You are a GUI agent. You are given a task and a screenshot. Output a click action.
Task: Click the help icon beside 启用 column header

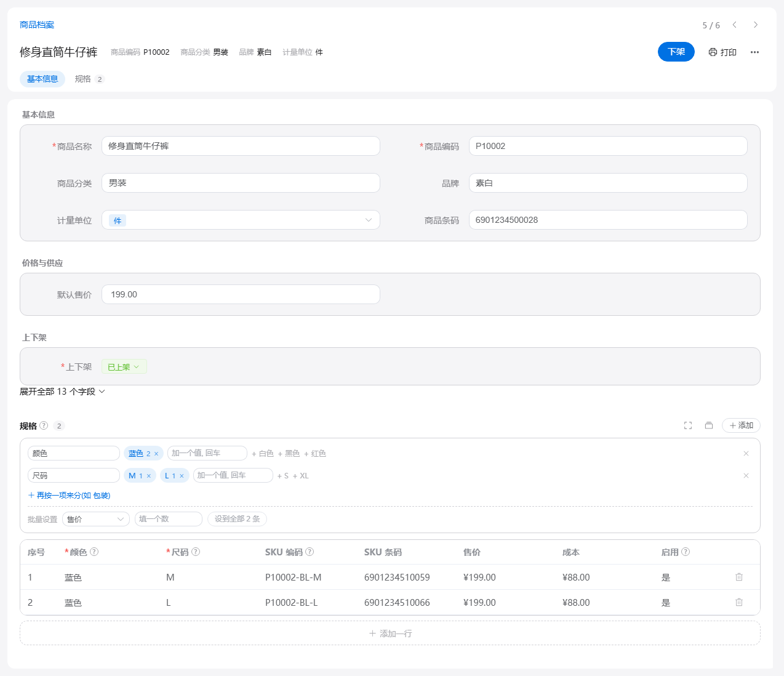[686, 552]
